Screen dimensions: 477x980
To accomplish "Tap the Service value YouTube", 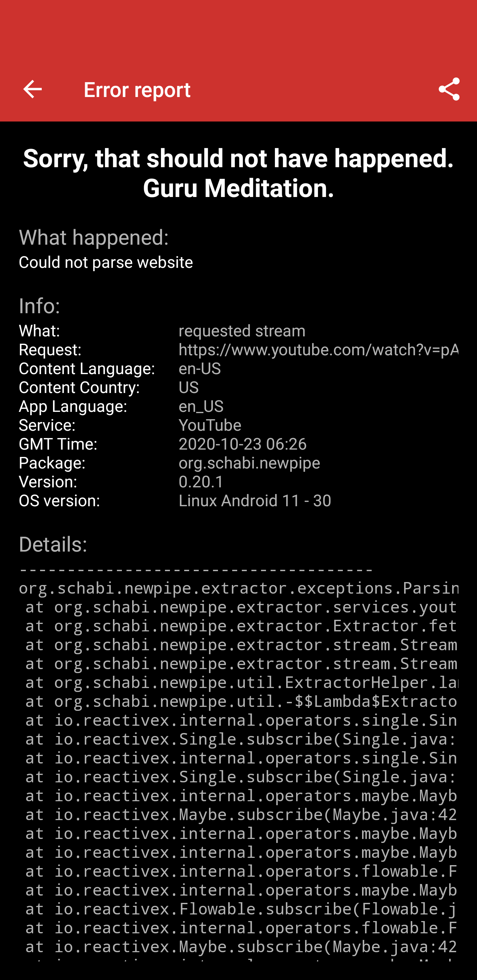I will point(210,425).
